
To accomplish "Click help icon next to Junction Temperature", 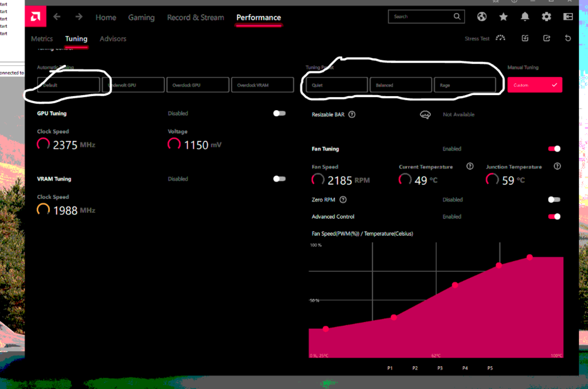I will tap(557, 166).
